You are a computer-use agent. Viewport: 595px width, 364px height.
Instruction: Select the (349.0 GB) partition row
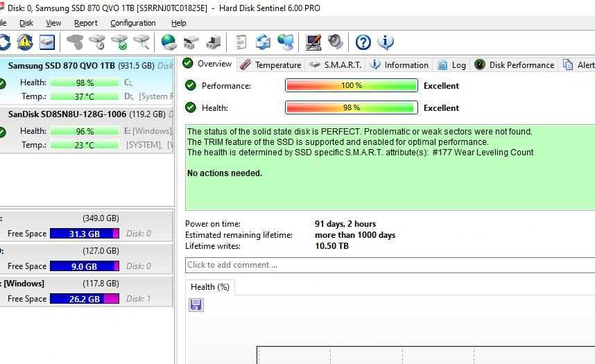[x=87, y=226]
